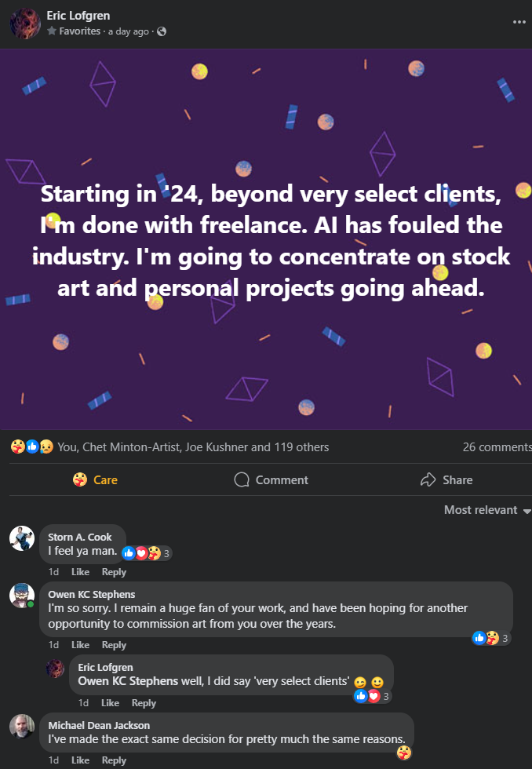Toggle the Care reaction on the post
Screen dimensions: 532x769
(x=95, y=479)
